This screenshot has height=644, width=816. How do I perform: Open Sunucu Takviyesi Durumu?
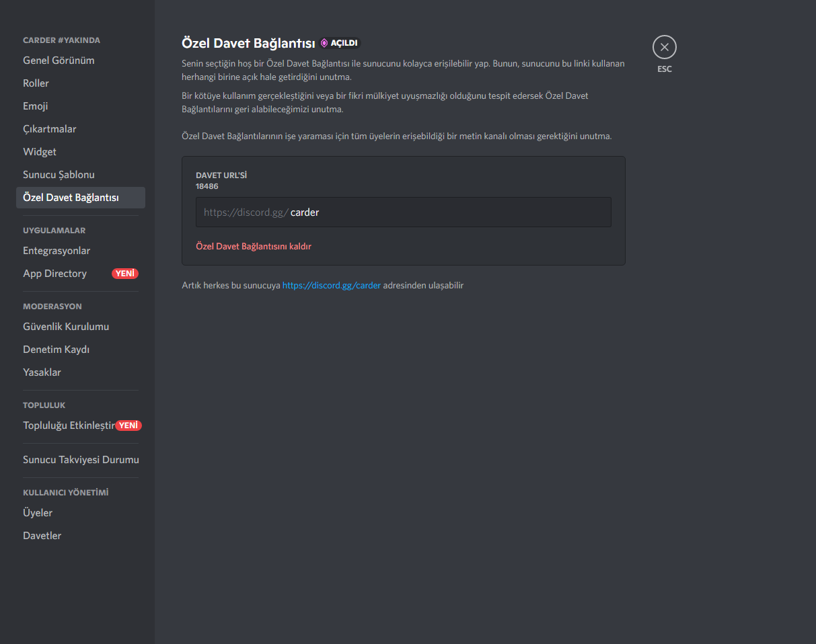tap(81, 460)
